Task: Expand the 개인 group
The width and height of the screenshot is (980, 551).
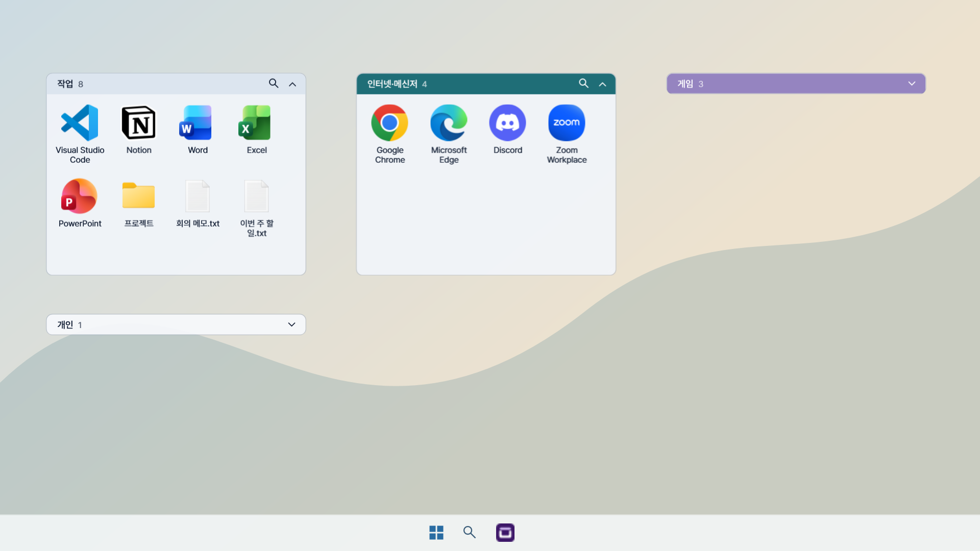Action: [x=291, y=324]
